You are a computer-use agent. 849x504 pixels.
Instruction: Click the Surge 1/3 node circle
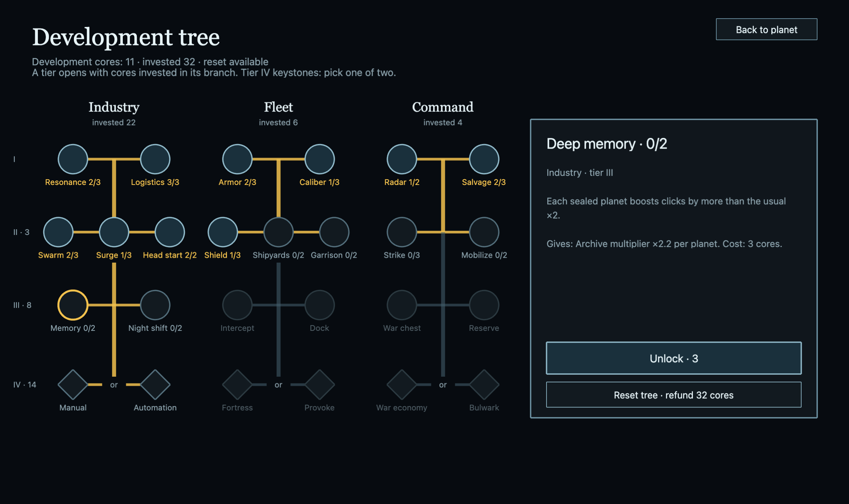tap(114, 232)
